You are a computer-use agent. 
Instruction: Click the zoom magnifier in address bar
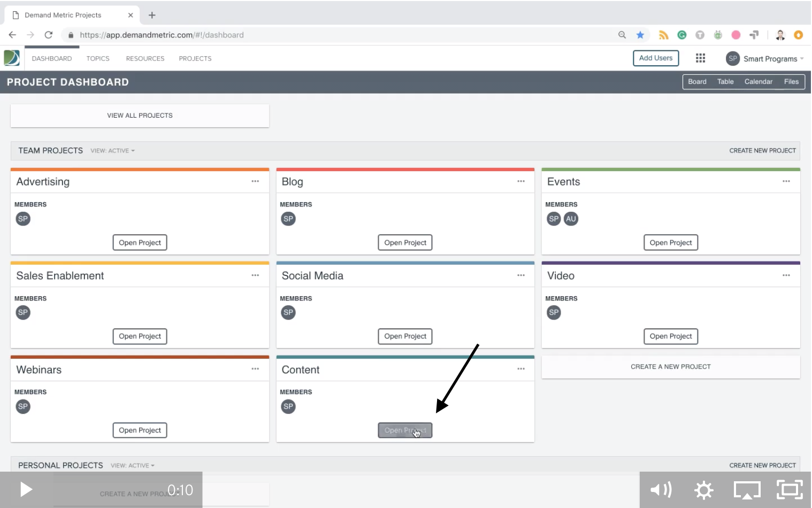(622, 35)
